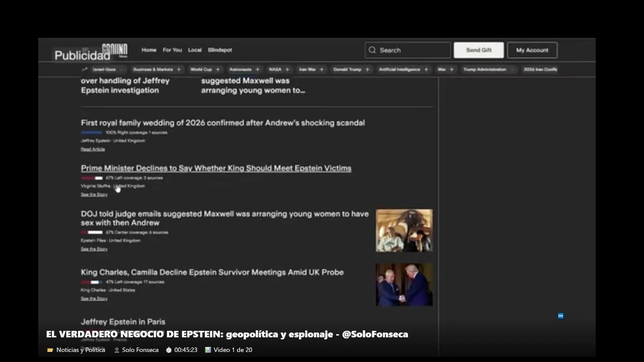This screenshot has width=644, height=362.
Task: Open the Business & Markets topic
Action: 153,69
